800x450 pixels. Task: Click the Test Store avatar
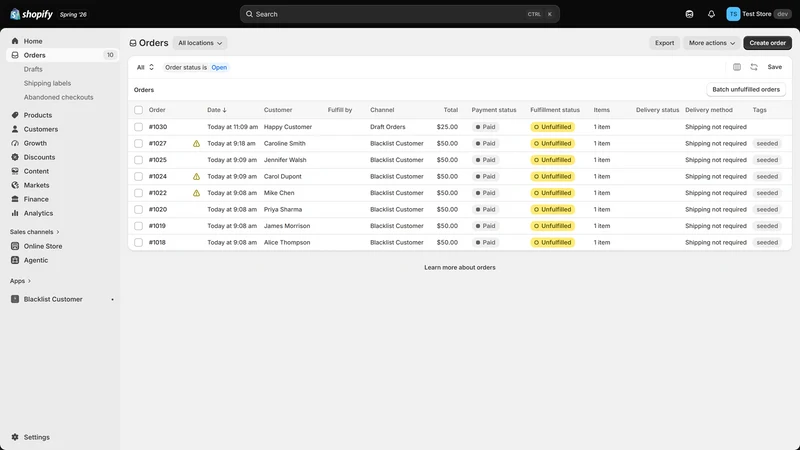click(x=733, y=14)
